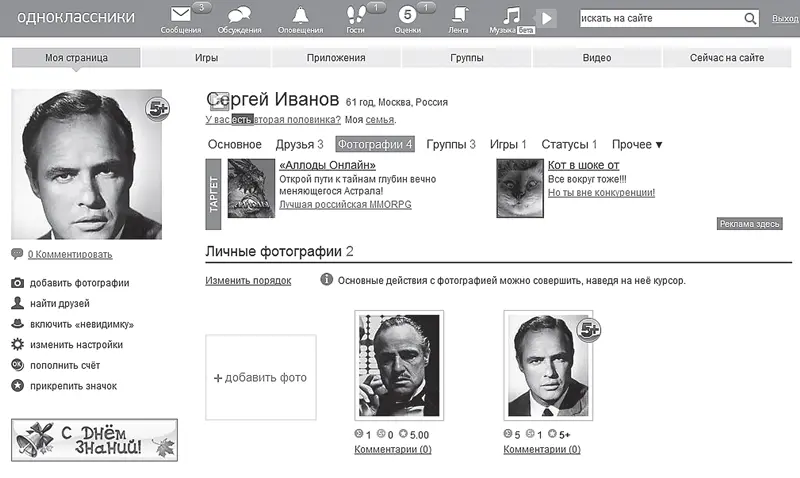
Task: Click 'Но ты вне конкуренции!' link
Action: 601,193
